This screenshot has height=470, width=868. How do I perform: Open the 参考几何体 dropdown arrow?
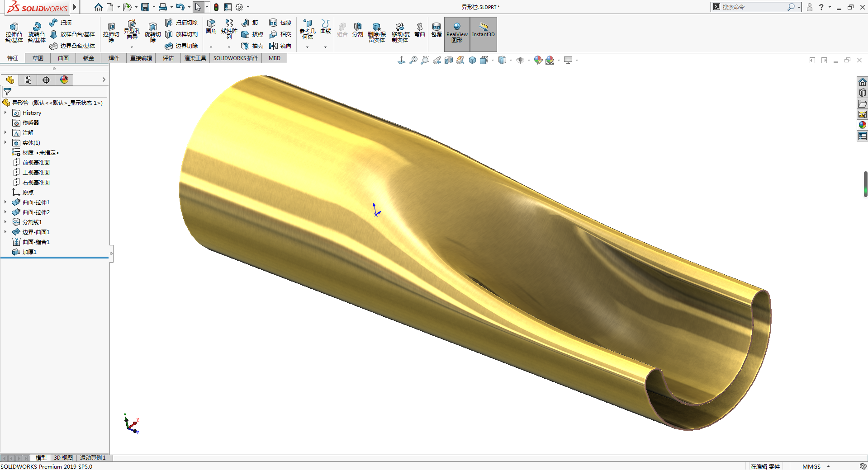tap(307, 47)
